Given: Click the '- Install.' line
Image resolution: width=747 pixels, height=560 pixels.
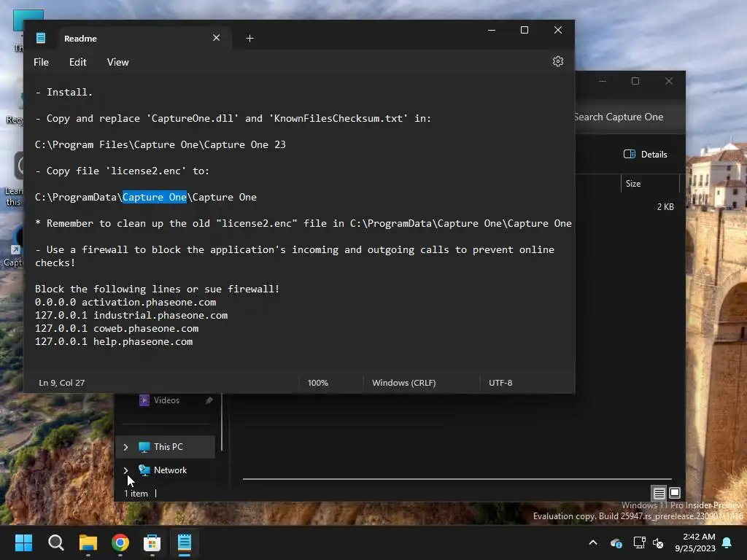Looking at the screenshot, I should click(x=64, y=92).
